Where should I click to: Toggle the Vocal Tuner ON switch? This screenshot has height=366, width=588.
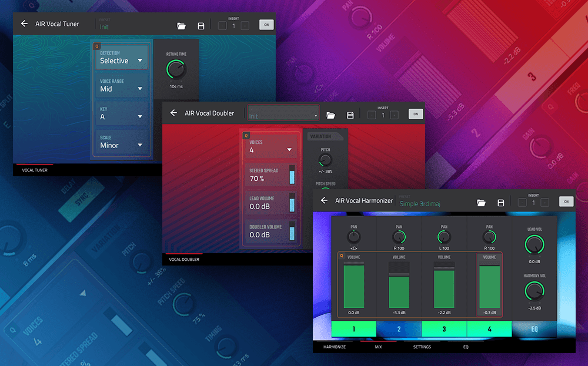coord(266,25)
